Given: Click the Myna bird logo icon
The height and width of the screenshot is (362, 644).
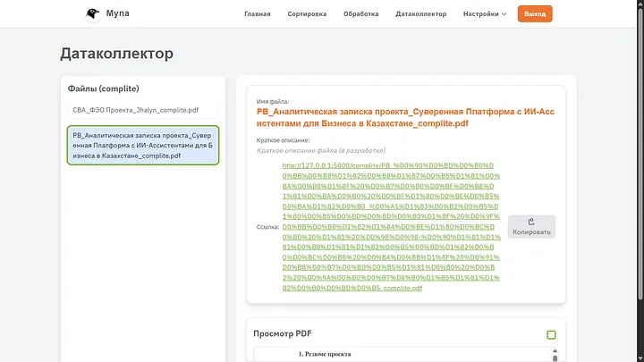Looking at the screenshot, I should (92, 14).
